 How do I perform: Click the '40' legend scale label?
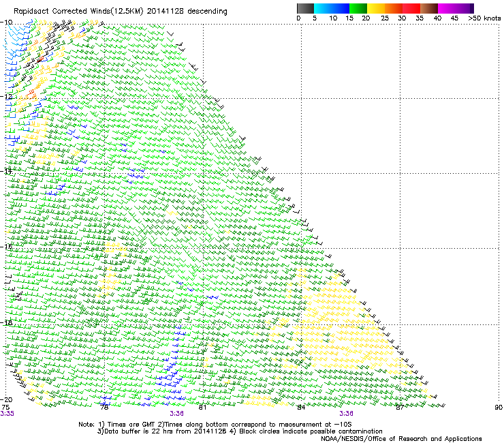tap(437, 18)
